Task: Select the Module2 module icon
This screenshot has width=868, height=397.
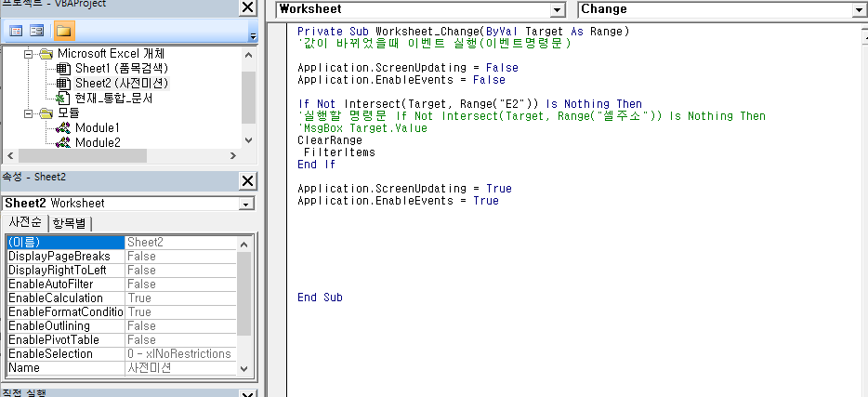Action: point(63,142)
